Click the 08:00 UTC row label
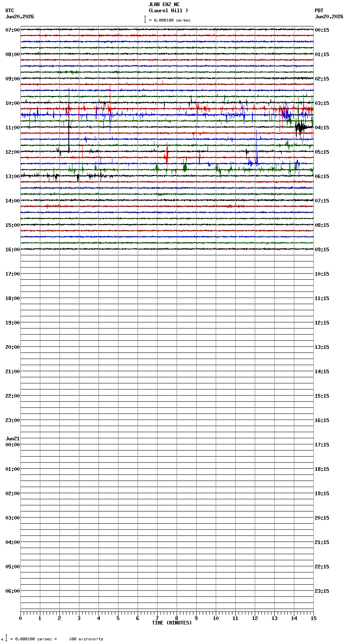The image size is (346, 644). [13, 54]
